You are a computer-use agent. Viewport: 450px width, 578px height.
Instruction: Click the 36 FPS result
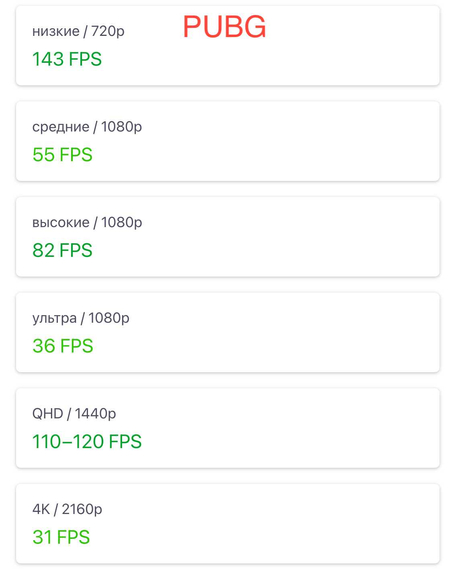63,346
